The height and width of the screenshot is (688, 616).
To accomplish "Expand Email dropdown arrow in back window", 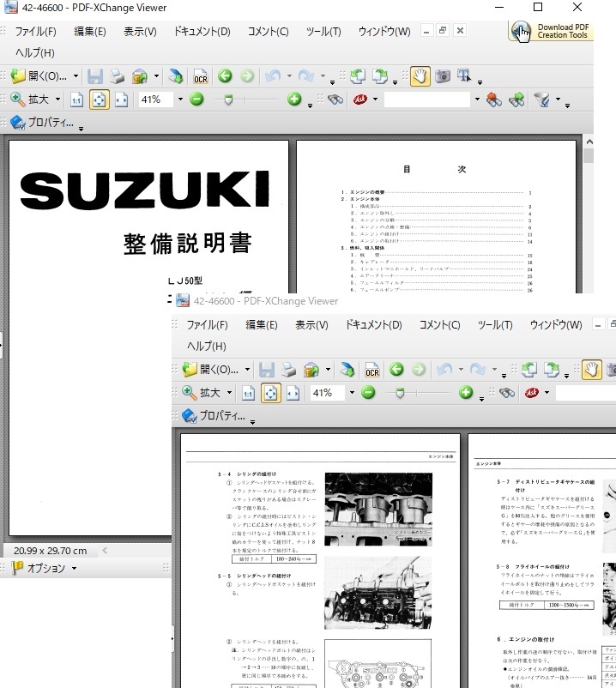I will tap(156, 76).
